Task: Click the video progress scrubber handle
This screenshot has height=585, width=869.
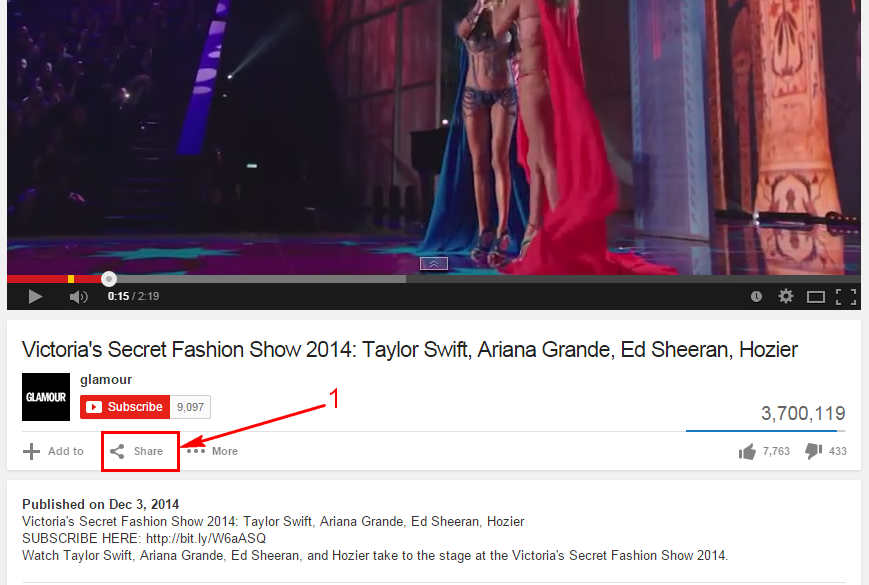Action: pyautogui.click(x=109, y=279)
